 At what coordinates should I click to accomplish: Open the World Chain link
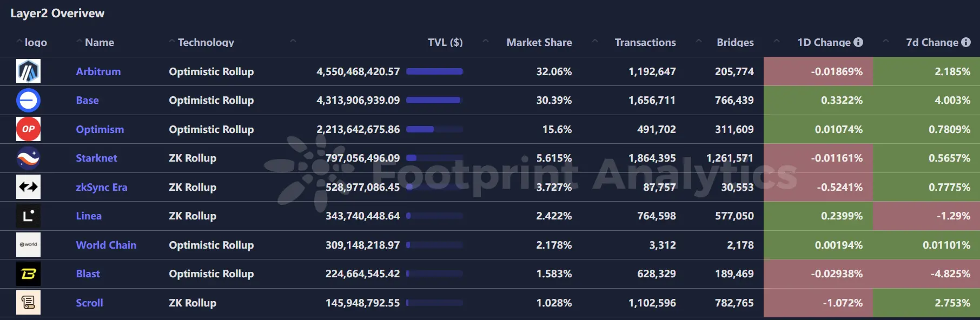pos(106,245)
